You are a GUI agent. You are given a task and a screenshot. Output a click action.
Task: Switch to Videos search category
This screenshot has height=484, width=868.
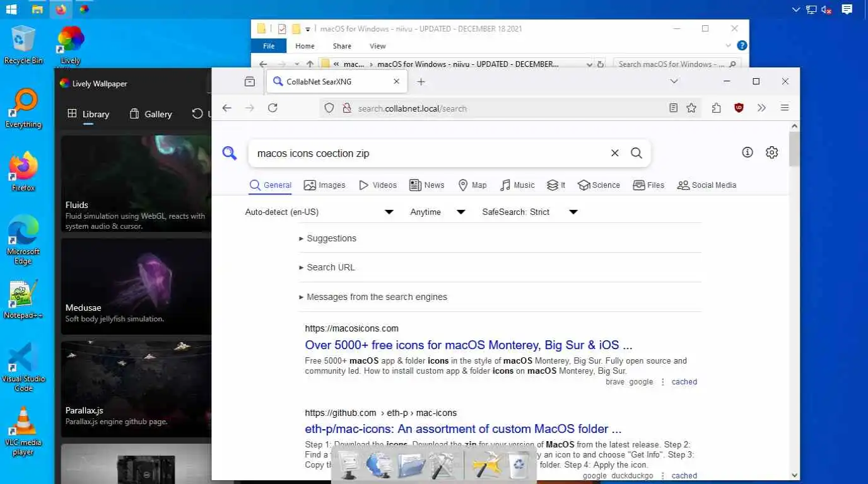378,185
